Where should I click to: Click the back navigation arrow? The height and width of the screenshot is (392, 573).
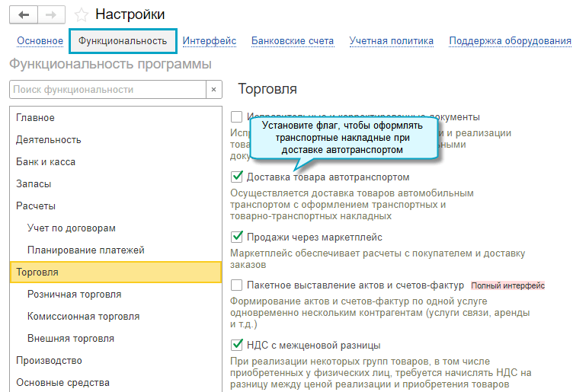coord(24,14)
